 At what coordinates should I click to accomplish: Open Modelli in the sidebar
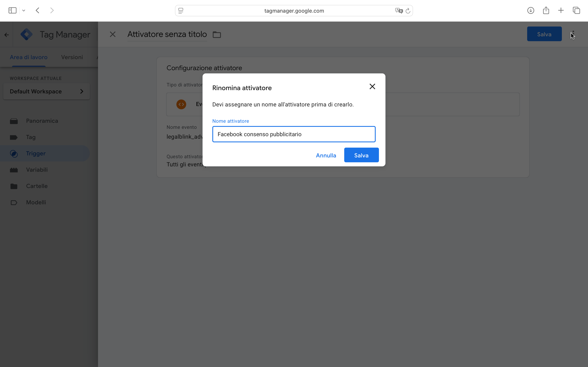(x=36, y=202)
